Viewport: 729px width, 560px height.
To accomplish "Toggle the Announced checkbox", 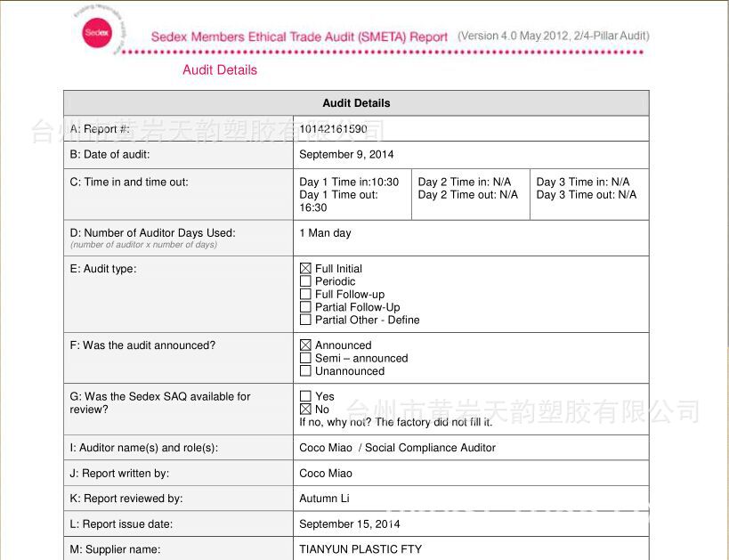I will [x=305, y=345].
